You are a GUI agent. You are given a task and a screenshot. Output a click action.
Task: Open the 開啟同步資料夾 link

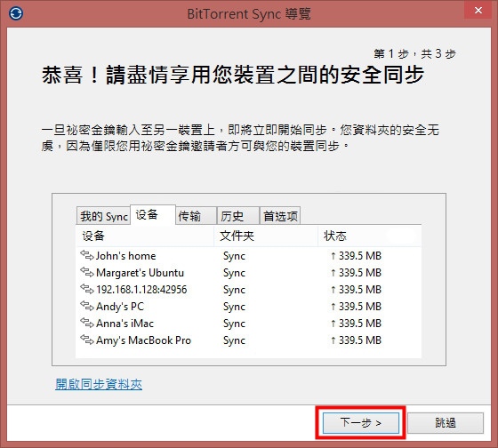(99, 384)
